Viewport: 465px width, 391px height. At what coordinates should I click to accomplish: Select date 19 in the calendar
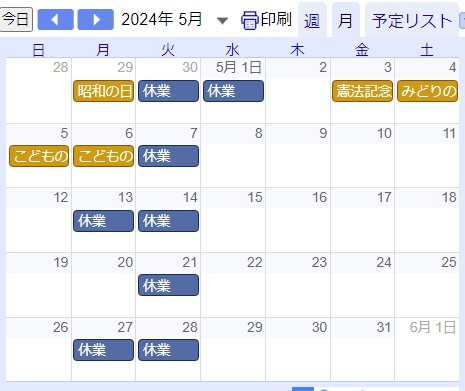(x=61, y=262)
